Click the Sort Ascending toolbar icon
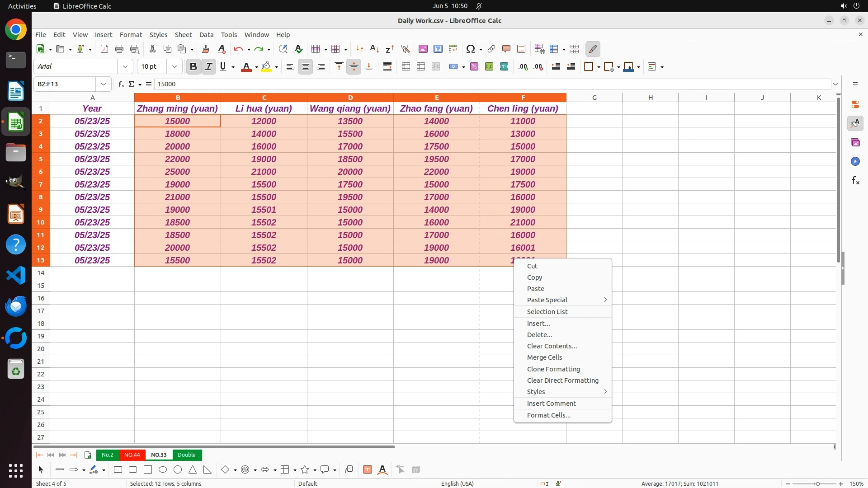 pos(374,49)
